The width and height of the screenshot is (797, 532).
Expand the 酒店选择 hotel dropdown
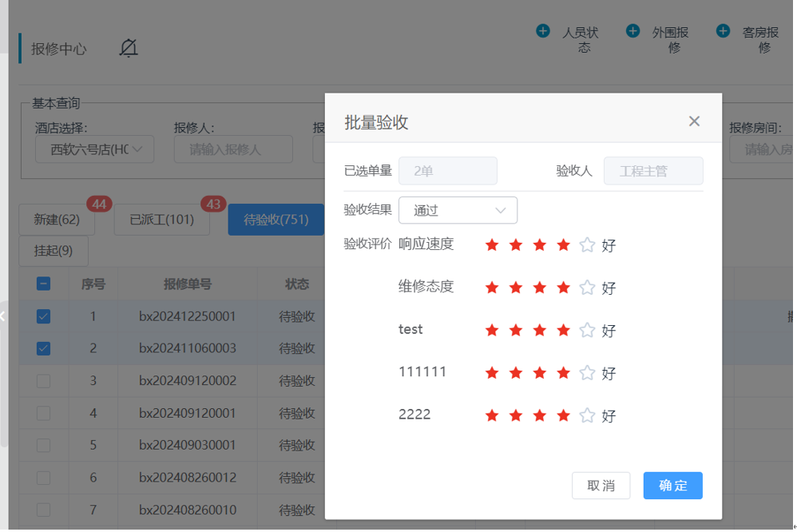click(x=94, y=149)
